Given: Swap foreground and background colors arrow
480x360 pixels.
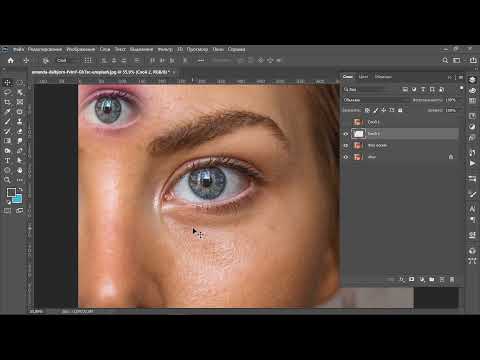Looking at the screenshot, I should coord(20,189).
